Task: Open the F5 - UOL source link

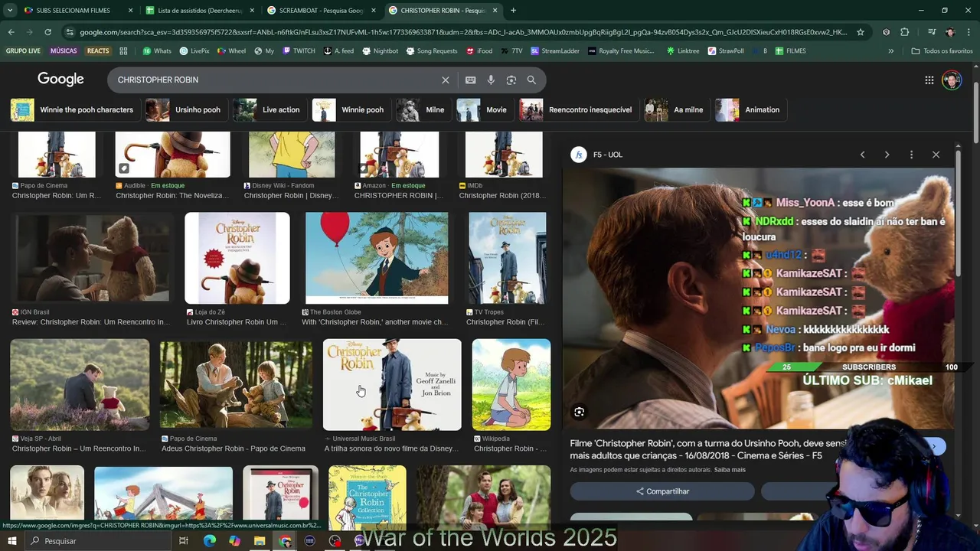Action: pos(608,155)
